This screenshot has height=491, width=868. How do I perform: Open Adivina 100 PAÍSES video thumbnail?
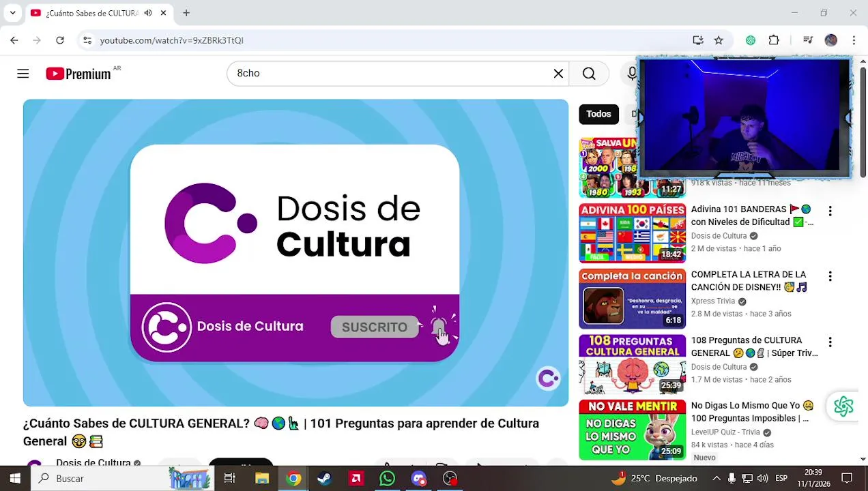coord(633,233)
